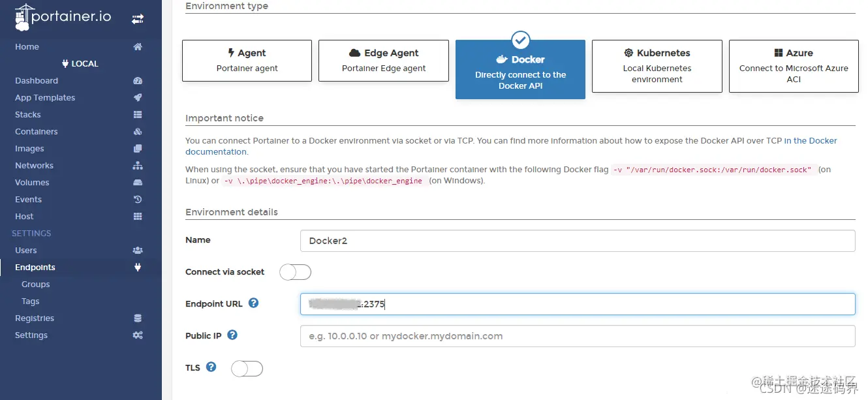Click the Dashboard gauge icon
Screen dimensions: 868x400
(137, 81)
